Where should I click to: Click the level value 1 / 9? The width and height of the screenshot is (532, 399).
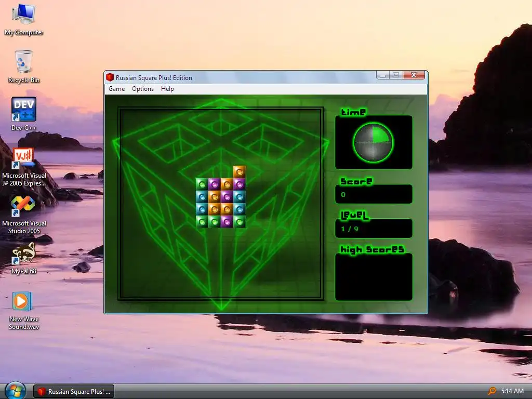click(x=350, y=229)
